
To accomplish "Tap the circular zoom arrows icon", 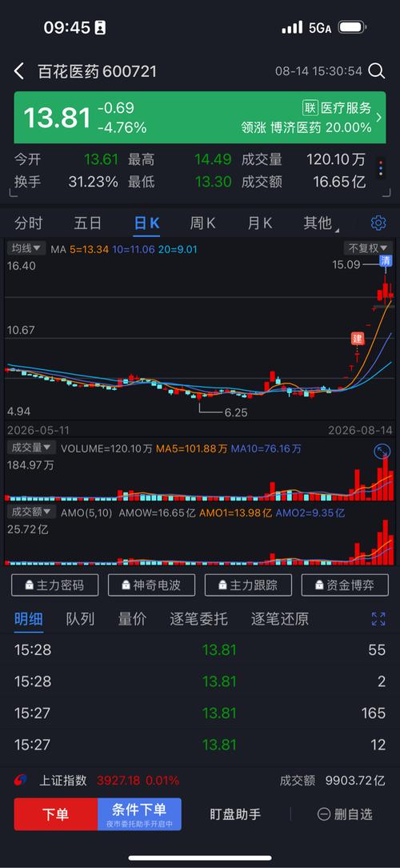I will [x=382, y=452].
